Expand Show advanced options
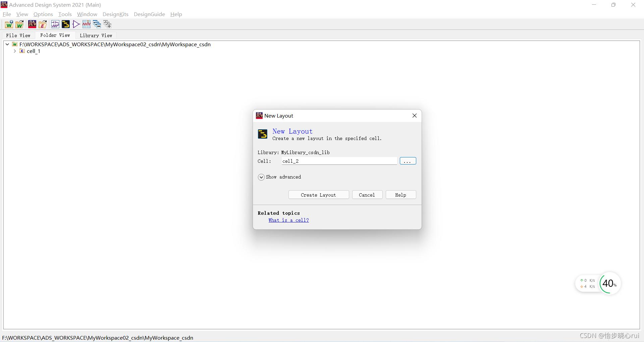644x342 pixels. point(261,177)
